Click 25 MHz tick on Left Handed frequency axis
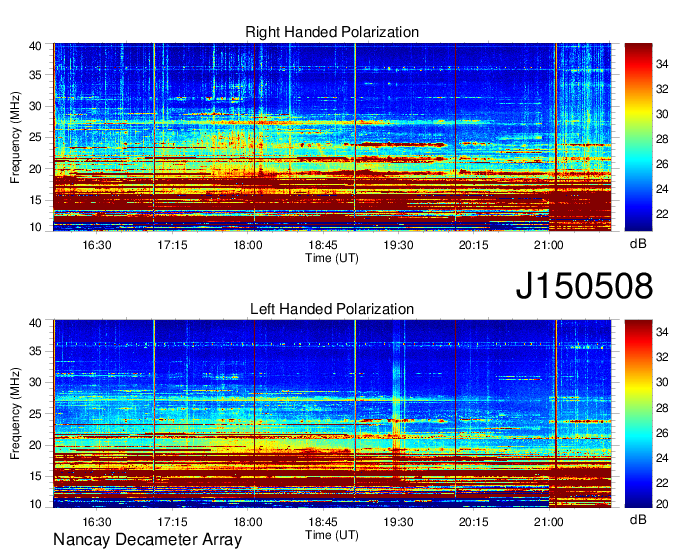The height and width of the screenshot is (552, 680). pos(35,414)
